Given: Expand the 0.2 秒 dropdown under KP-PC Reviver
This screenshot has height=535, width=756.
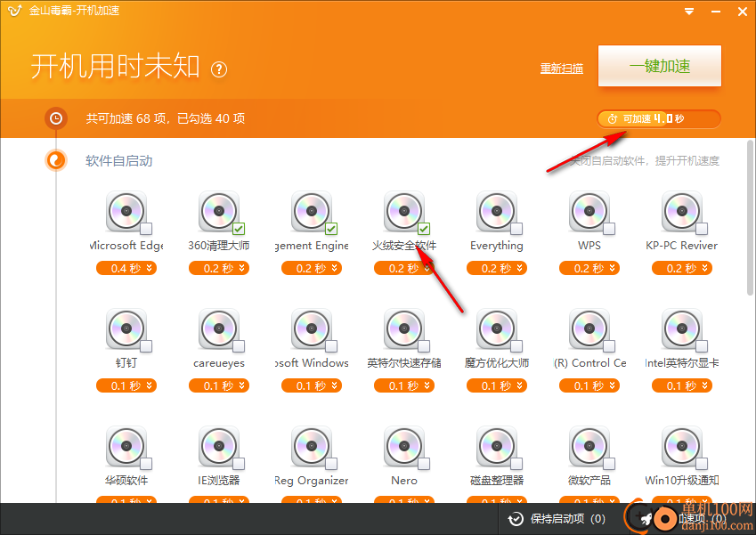Looking at the screenshot, I should (682, 268).
